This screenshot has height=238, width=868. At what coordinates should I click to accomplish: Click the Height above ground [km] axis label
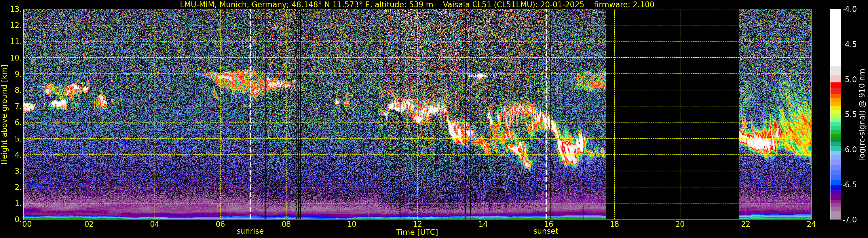4,115
